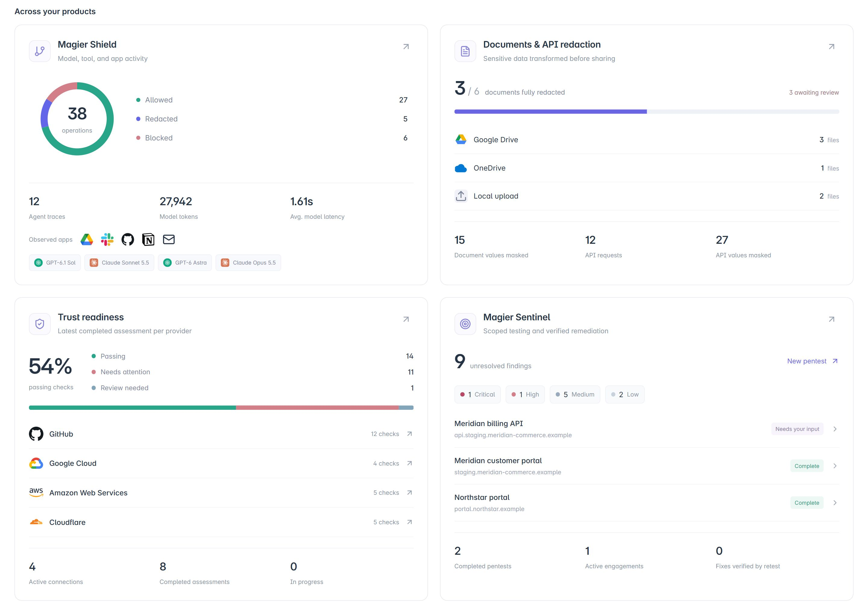This screenshot has width=868, height=615.
Task: Click the Redacted legend entry
Action: 272,119
